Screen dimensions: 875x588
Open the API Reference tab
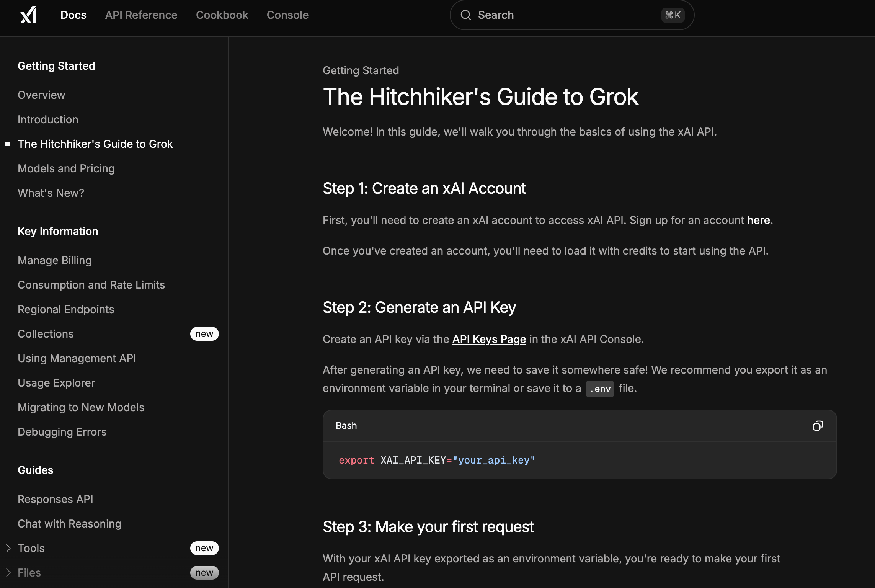pyautogui.click(x=141, y=15)
